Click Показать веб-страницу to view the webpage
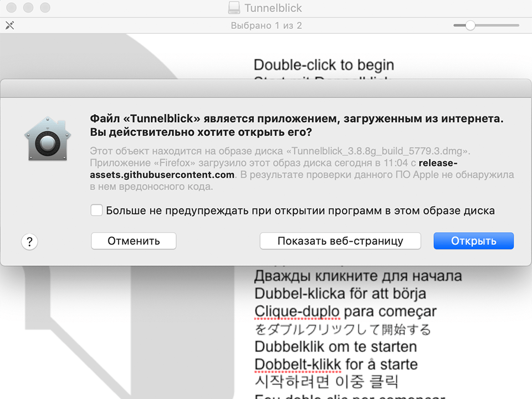This screenshot has width=532, height=399. tap(340, 241)
